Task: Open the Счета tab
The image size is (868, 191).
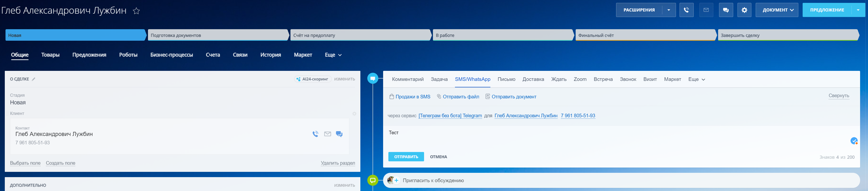Action: tap(213, 55)
